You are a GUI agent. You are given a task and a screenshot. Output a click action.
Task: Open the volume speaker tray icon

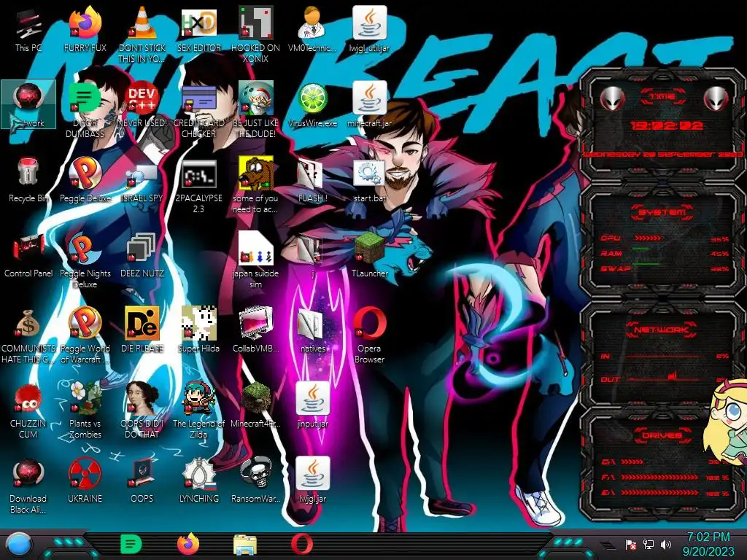(x=666, y=544)
